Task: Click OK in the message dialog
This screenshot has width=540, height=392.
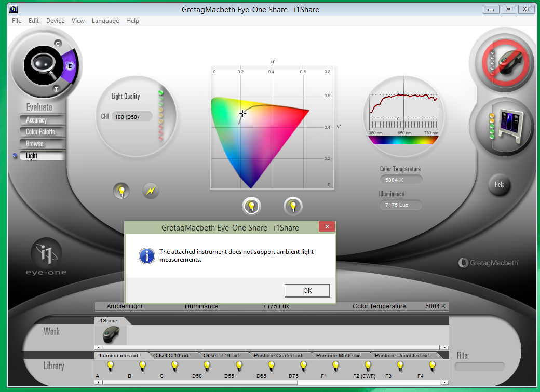Action: tap(307, 290)
